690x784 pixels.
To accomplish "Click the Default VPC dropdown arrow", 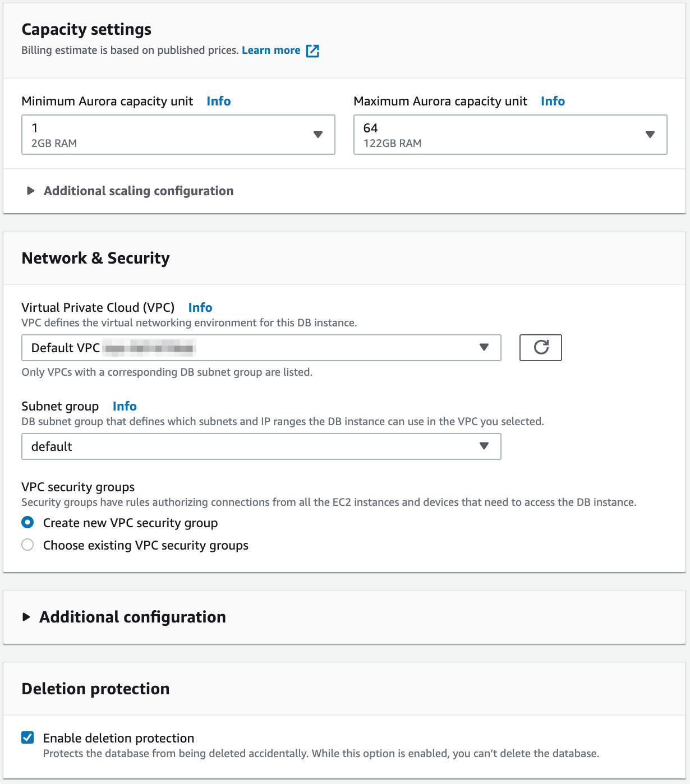I will click(x=484, y=348).
